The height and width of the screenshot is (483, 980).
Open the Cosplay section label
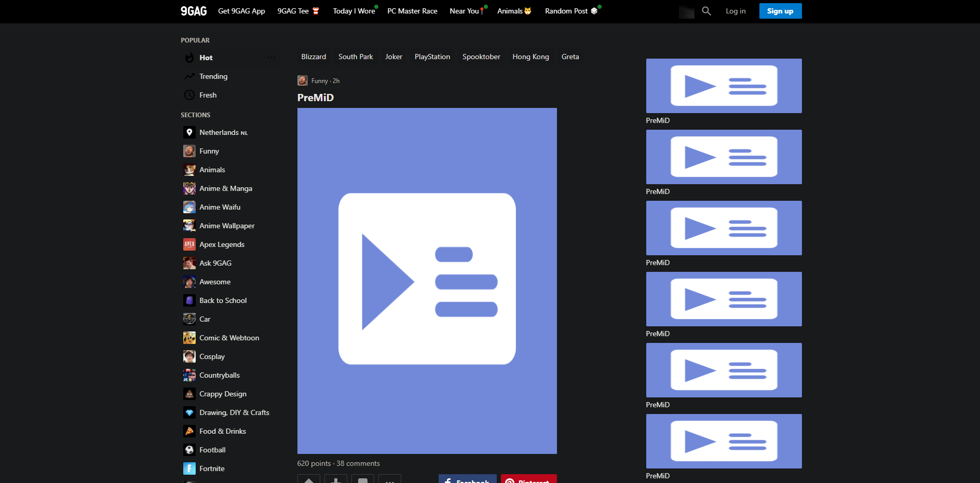point(212,356)
